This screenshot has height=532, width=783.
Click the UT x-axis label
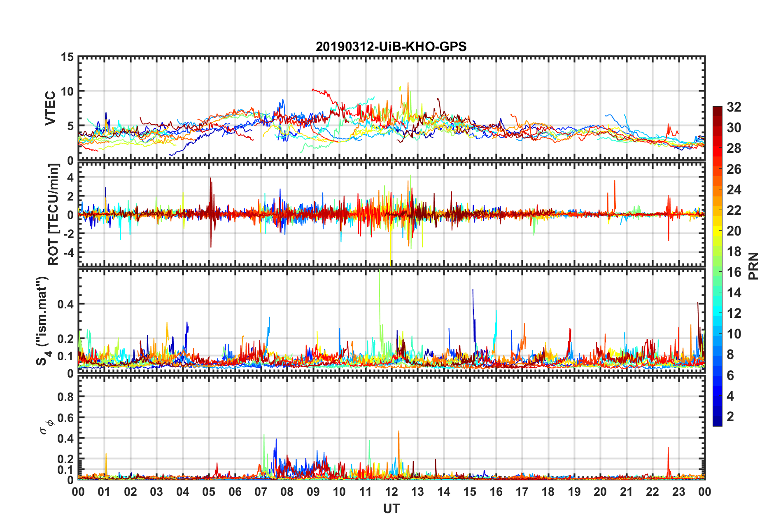(x=391, y=509)
